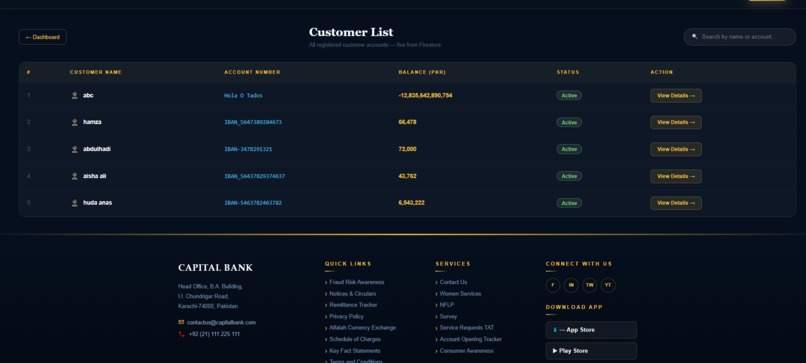The width and height of the screenshot is (806, 363).
Task: Click the +92 (21) 111 225 111 phone number
Action: [x=214, y=334]
